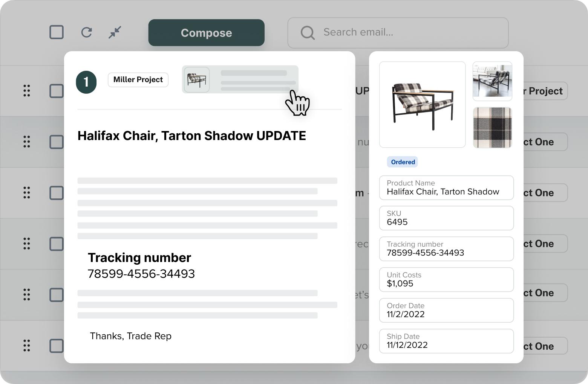Click the Ordered status badge

(x=403, y=162)
